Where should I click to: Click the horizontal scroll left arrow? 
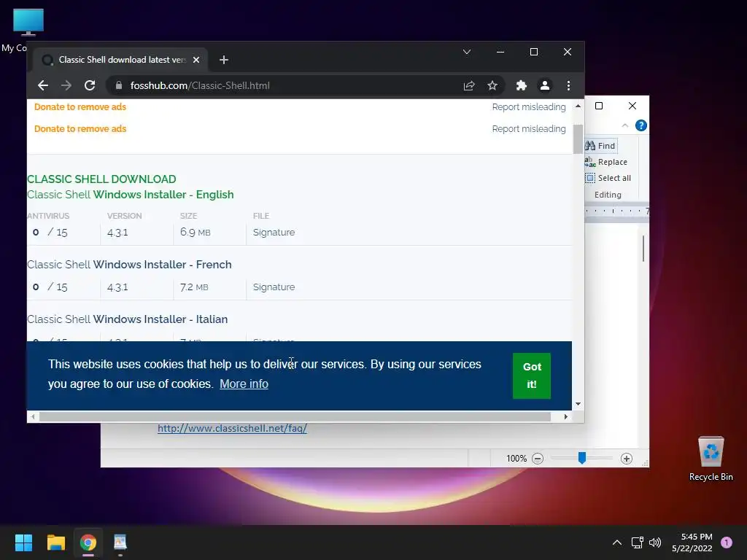[x=32, y=416]
